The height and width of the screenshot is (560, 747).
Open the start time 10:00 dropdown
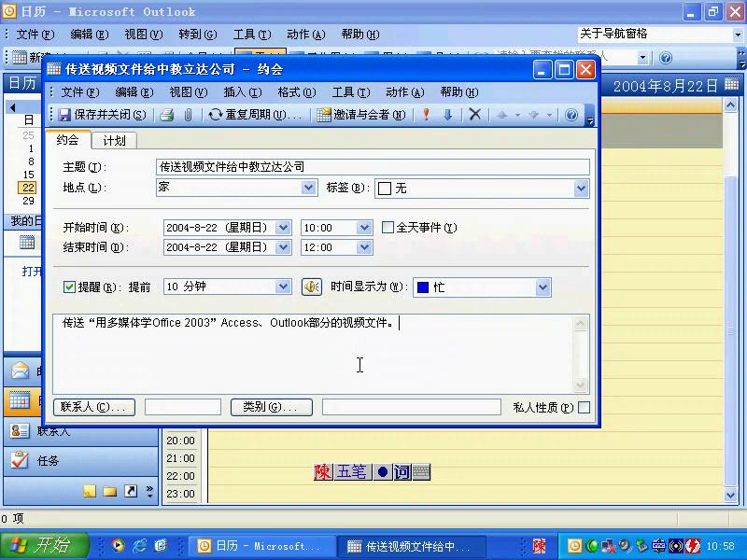click(x=364, y=228)
